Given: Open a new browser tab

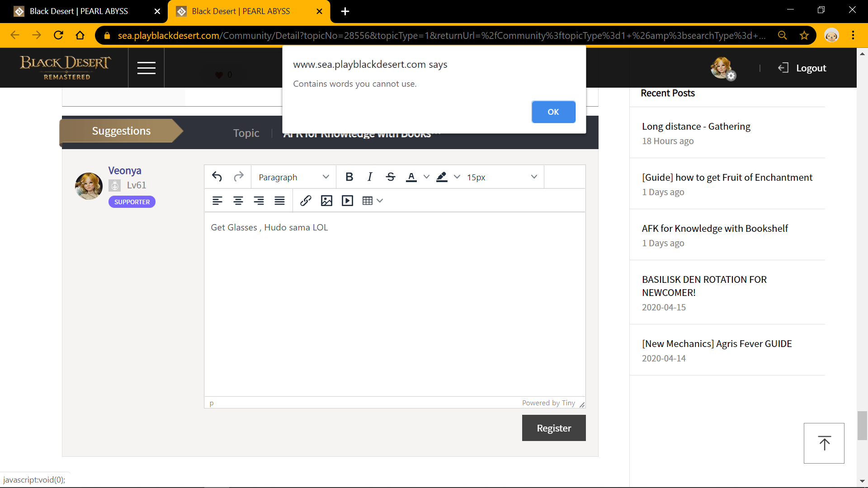Looking at the screenshot, I should click(x=345, y=11).
